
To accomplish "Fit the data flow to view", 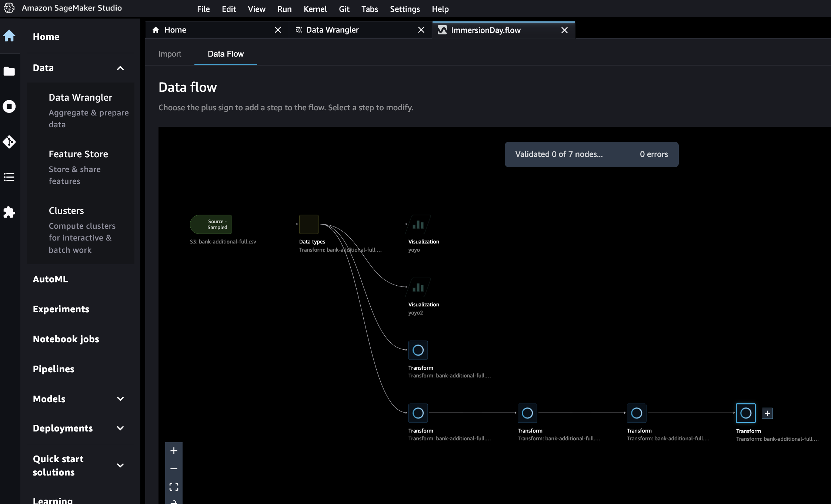I will (174, 486).
